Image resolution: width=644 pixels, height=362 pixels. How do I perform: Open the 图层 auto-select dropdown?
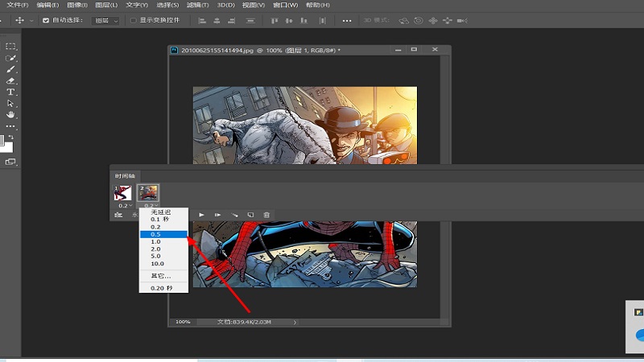click(x=105, y=21)
